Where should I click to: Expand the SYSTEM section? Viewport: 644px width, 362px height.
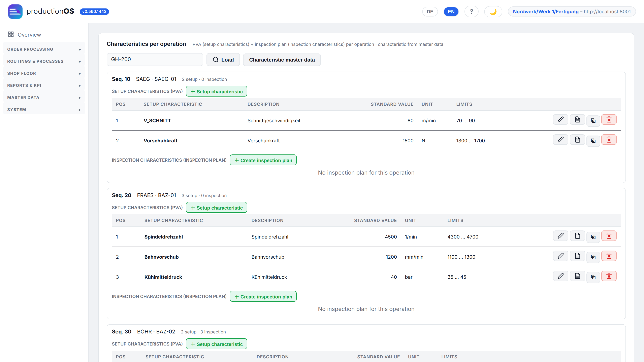click(x=44, y=110)
